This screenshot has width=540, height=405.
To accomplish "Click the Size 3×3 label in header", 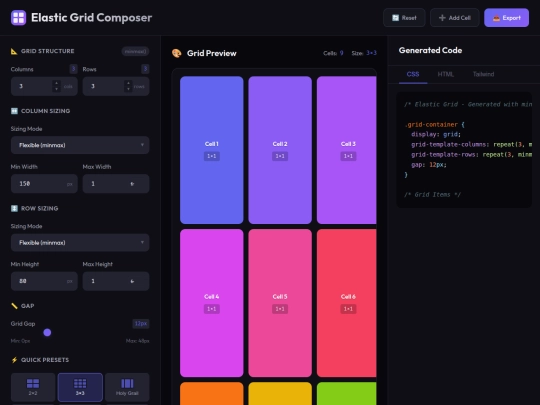I will [x=364, y=53].
